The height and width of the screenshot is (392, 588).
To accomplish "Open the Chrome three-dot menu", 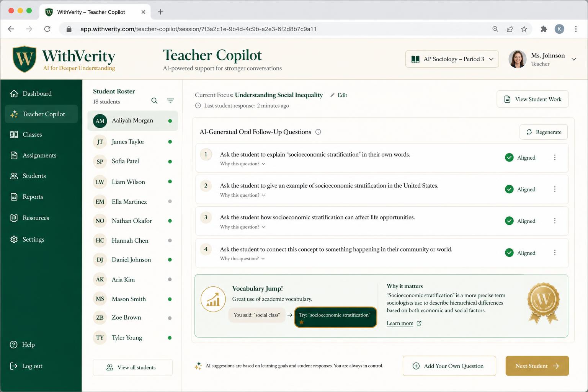I will [x=576, y=29].
